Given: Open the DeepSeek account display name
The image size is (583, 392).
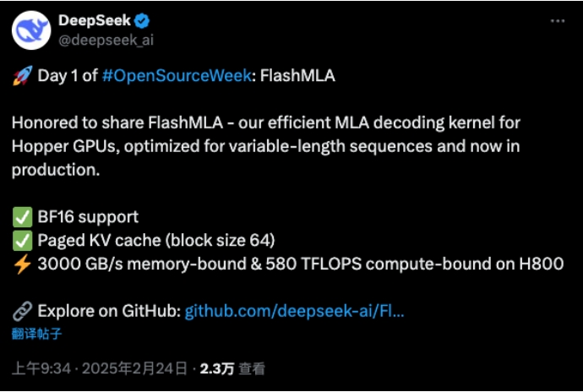Looking at the screenshot, I should (95, 22).
